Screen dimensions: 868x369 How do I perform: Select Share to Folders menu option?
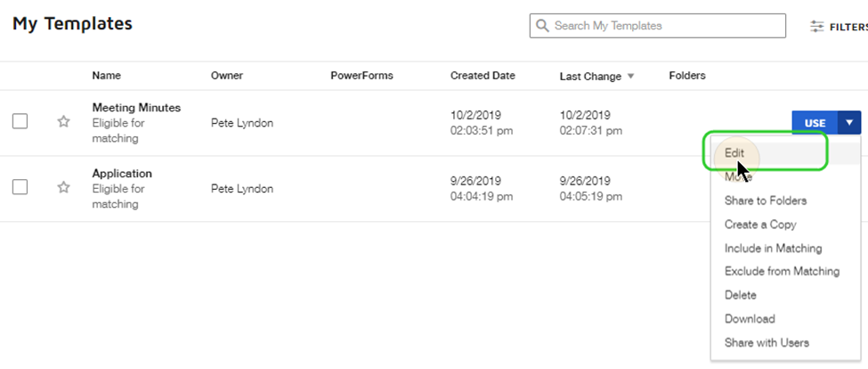[765, 201]
